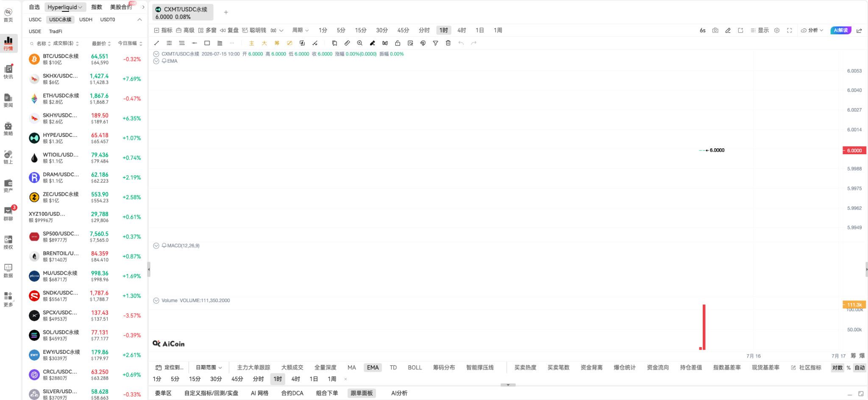868x400 pixels.
Task: Toggle the 筹 chip distribution icon
Action: coord(277,43)
